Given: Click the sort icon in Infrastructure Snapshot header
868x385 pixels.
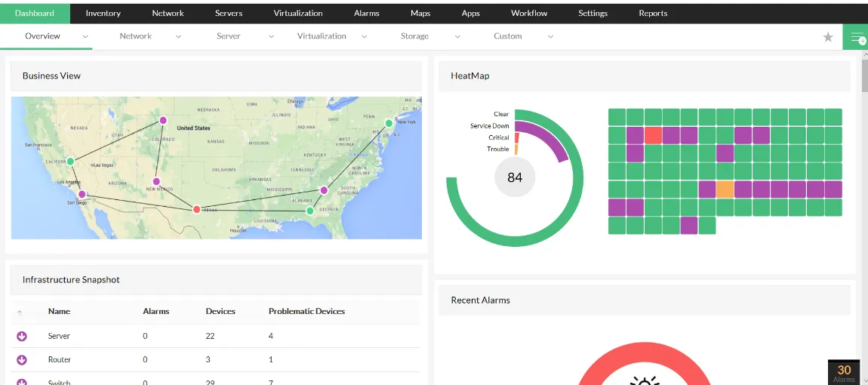Looking at the screenshot, I should point(20,313).
